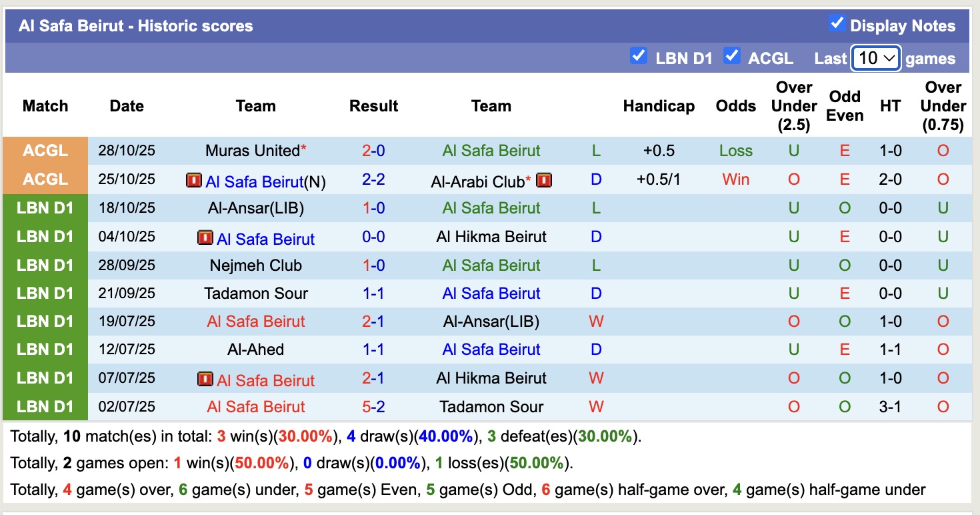Click the Win odds entry on the 25/10 row
980x515 pixels.
[735, 179]
